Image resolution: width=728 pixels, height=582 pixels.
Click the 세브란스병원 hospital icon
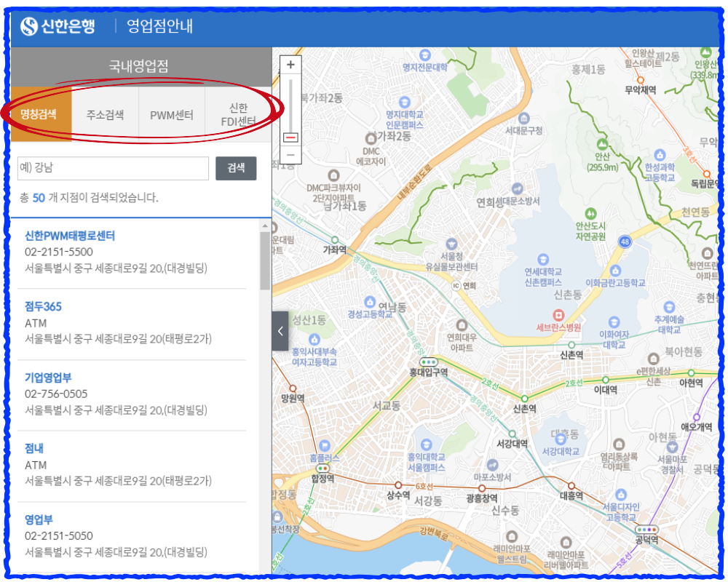[x=558, y=315]
